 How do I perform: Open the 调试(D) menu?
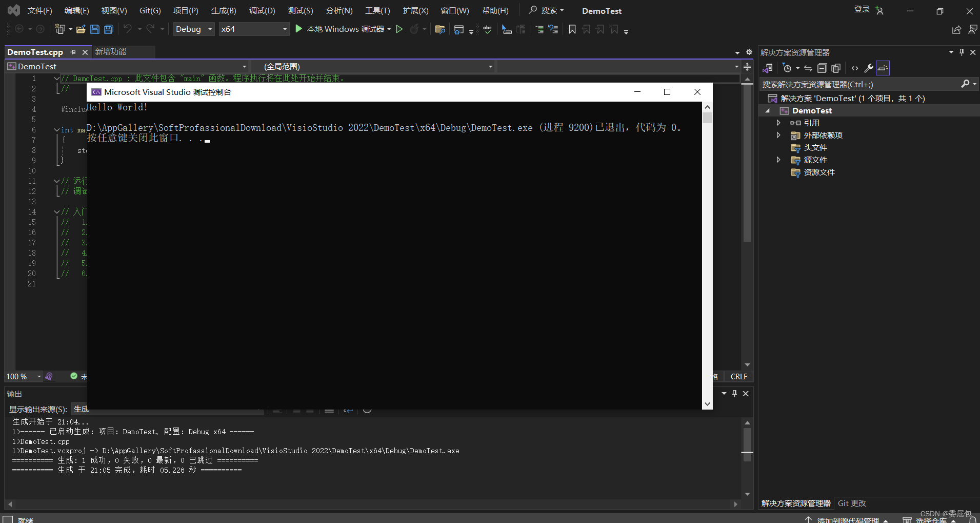coord(262,10)
